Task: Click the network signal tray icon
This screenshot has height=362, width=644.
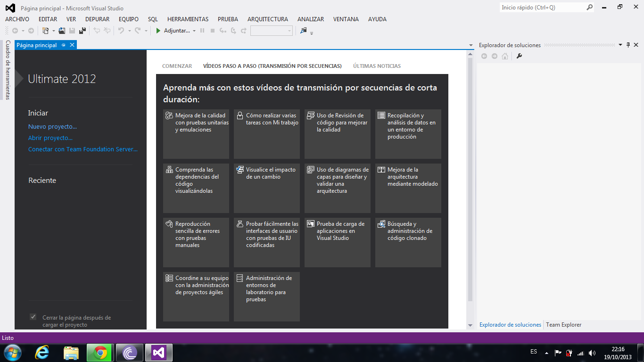Action: point(581,353)
